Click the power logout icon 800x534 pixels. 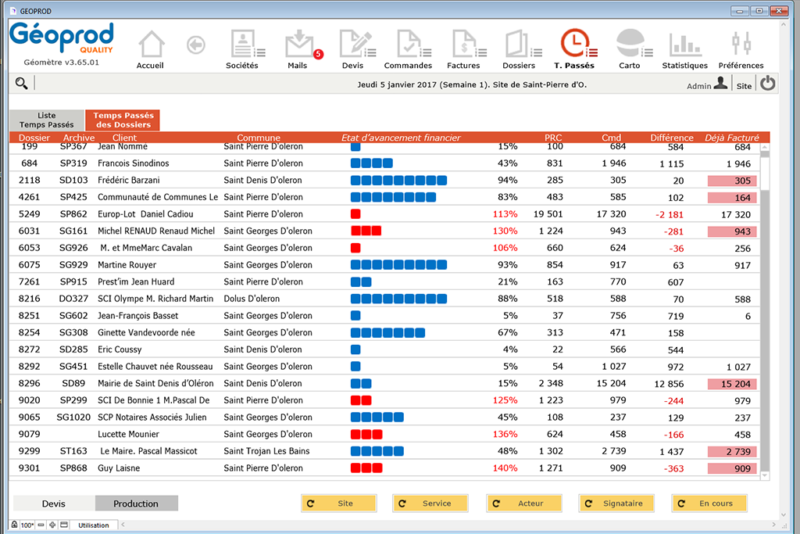[x=768, y=85]
